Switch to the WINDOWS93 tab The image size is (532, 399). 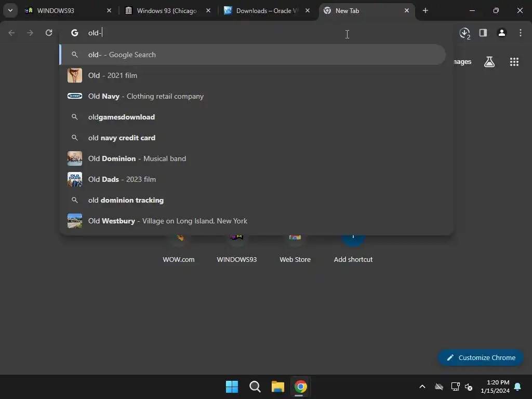68,10
